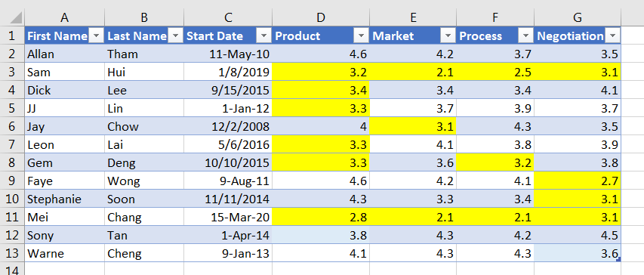Select the date cell '1/8/2019'
The height and width of the screenshot is (275, 644).
(228, 72)
